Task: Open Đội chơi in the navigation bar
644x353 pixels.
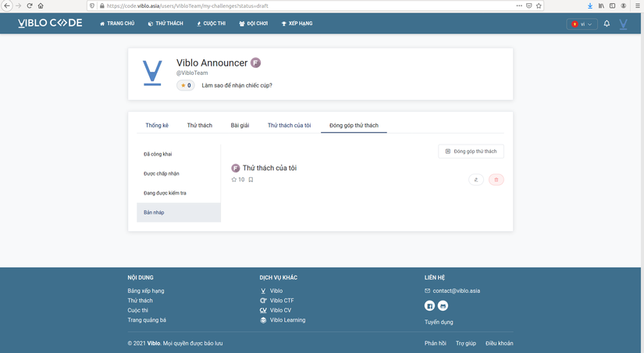Action: point(254,23)
